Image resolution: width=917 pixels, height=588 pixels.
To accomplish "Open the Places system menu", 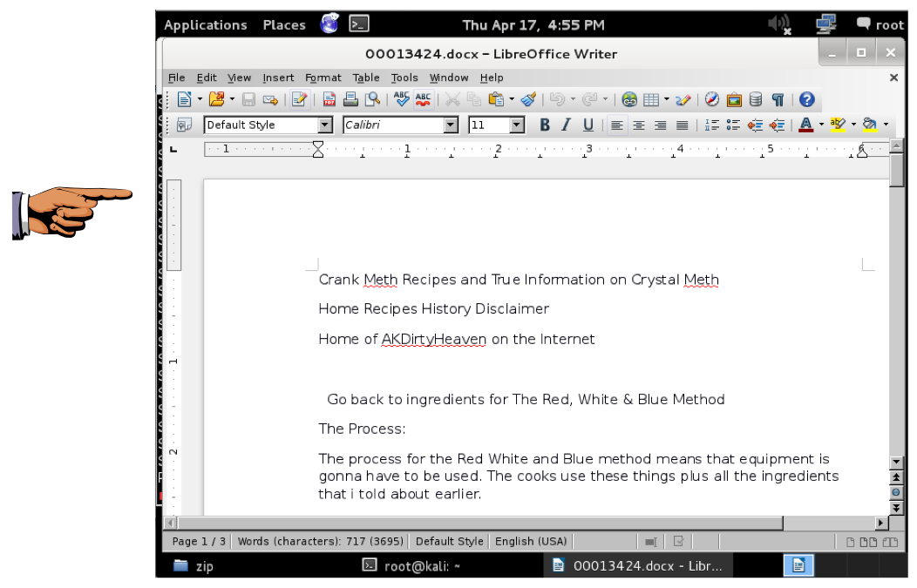I will point(284,25).
